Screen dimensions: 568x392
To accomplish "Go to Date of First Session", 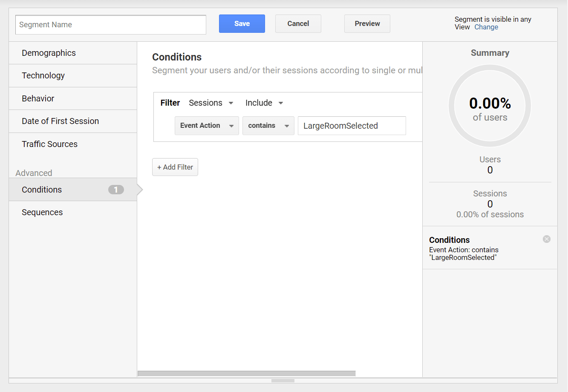I will pos(73,121).
